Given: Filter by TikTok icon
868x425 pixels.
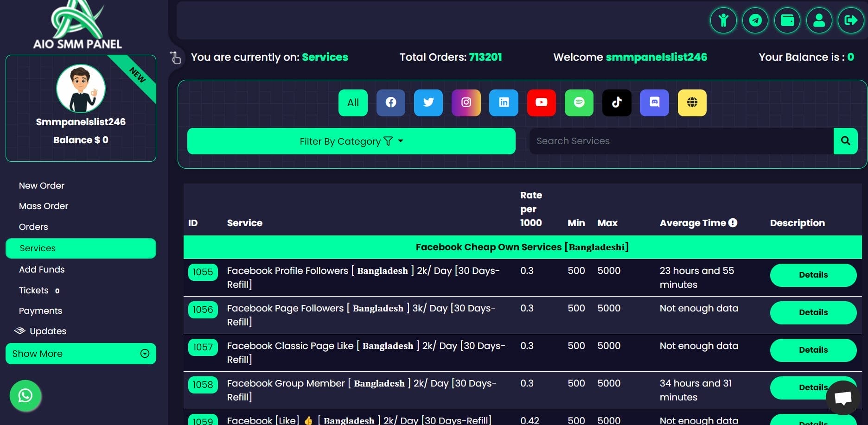Looking at the screenshot, I should coord(616,102).
